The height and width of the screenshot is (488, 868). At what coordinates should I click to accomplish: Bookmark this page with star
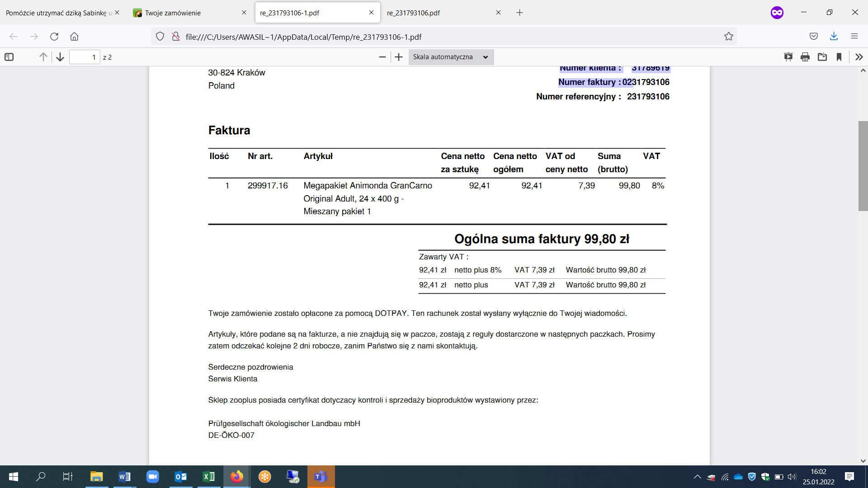tap(729, 37)
